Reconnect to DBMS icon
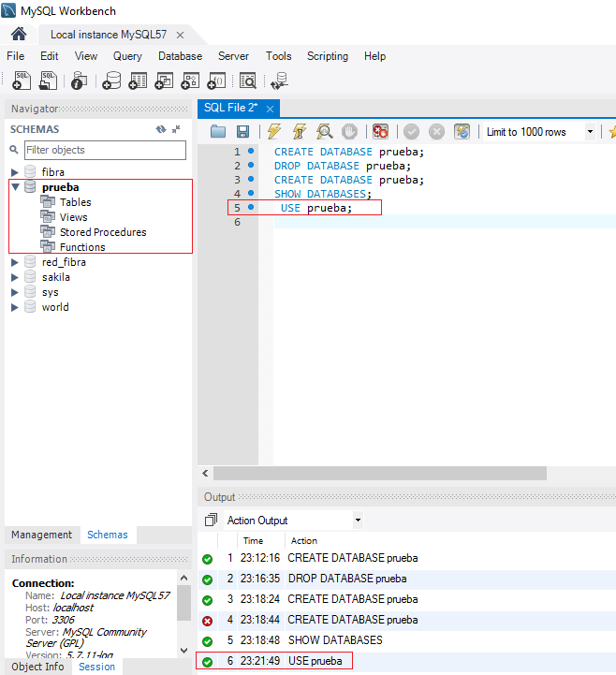Image resolution: width=616 pixels, height=675 pixels. (x=279, y=81)
